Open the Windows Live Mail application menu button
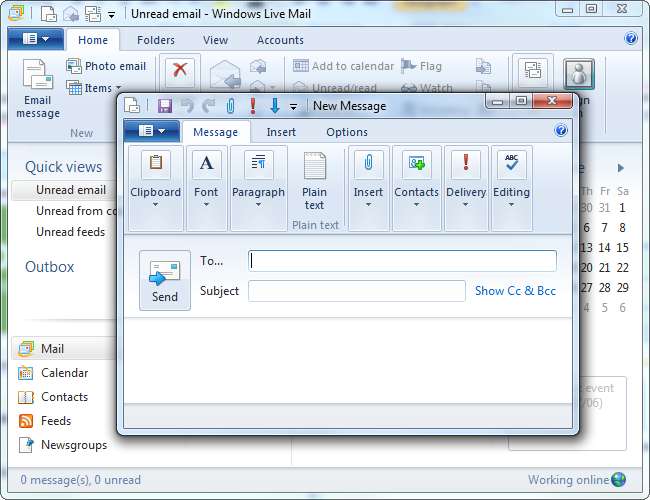650x500 pixels. pos(36,39)
